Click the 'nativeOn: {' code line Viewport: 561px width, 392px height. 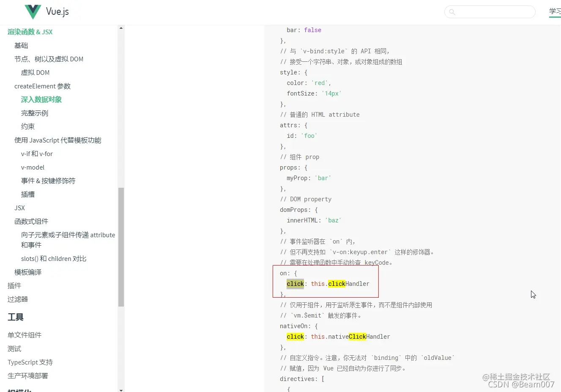pos(299,326)
